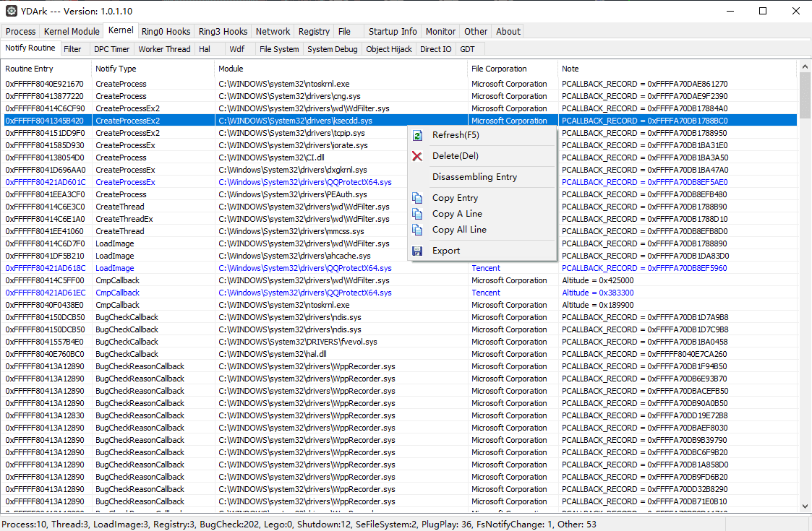Select row with routine entry 0xFFFFF8040E921670
Image resolution: width=812 pixels, height=531 pixels.
[398, 84]
